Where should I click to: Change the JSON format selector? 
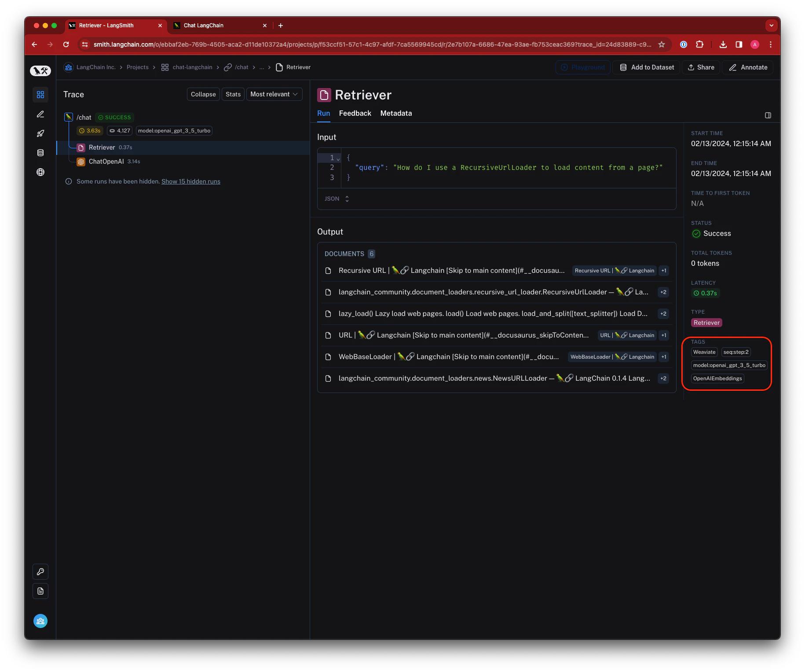coord(337,199)
